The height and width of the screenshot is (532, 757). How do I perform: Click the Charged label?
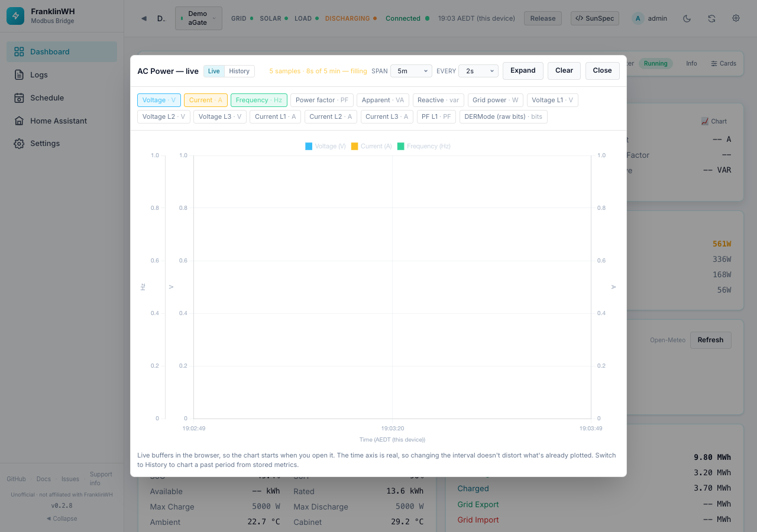coord(473,488)
